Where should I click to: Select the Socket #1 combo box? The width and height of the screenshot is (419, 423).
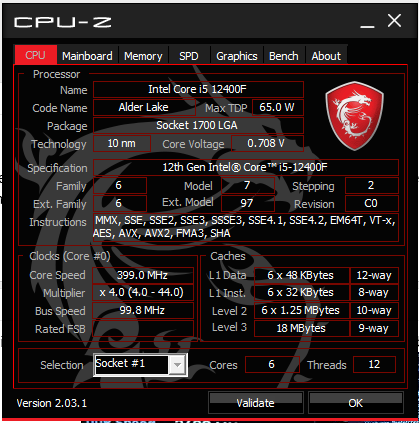tap(140, 365)
